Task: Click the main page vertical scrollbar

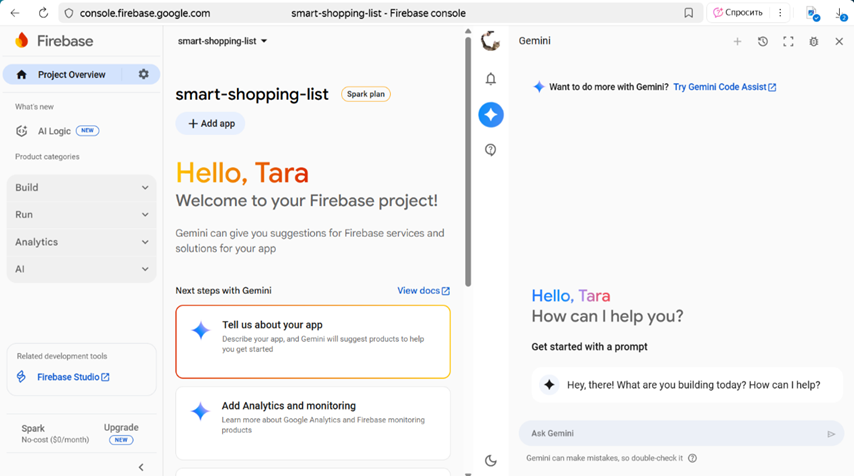Action: pyautogui.click(x=468, y=161)
